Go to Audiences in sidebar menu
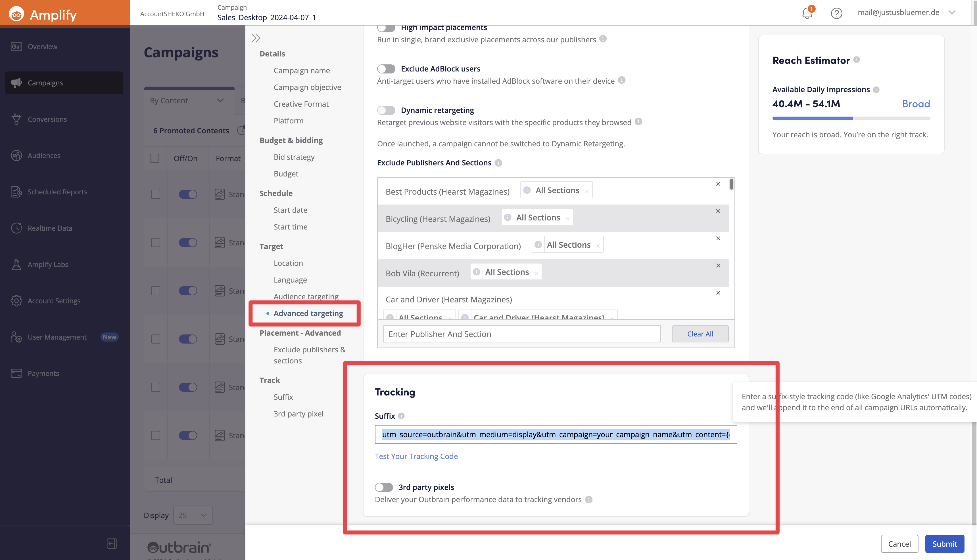This screenshot has width=977, height=560. point(44,155)
